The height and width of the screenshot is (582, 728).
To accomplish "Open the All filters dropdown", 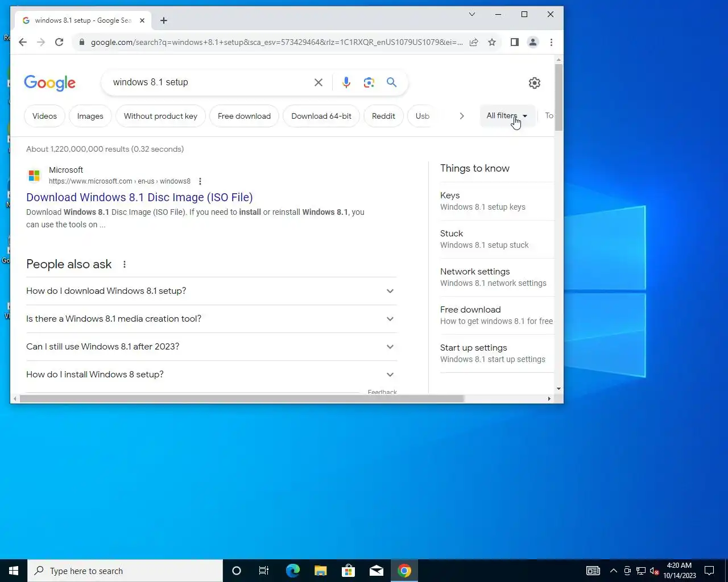I will pos(507,115).
